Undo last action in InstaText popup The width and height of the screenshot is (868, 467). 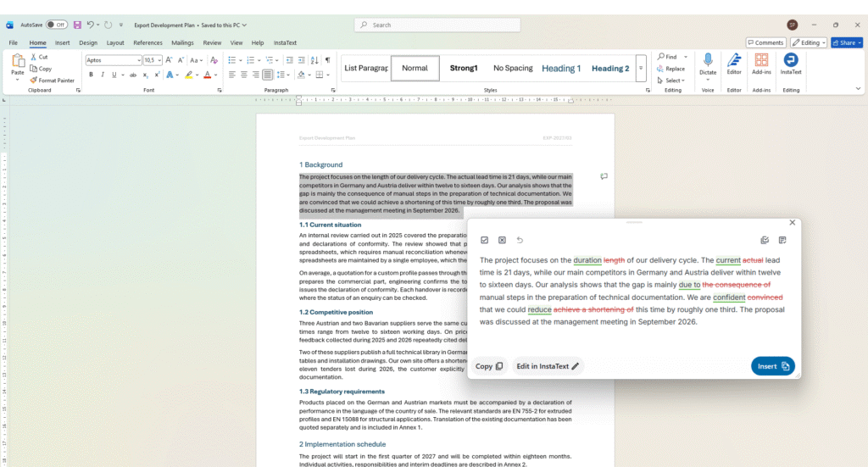tap(520, 240)
